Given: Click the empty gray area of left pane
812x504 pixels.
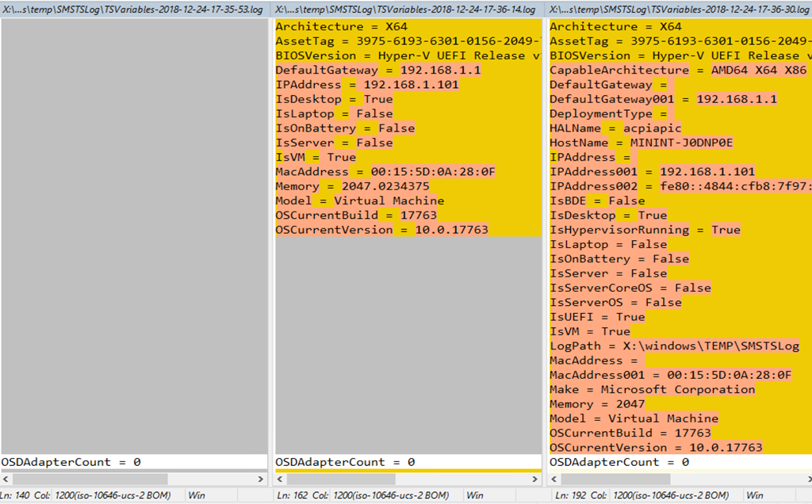Looking at the screenshot, I should [134, 238].
